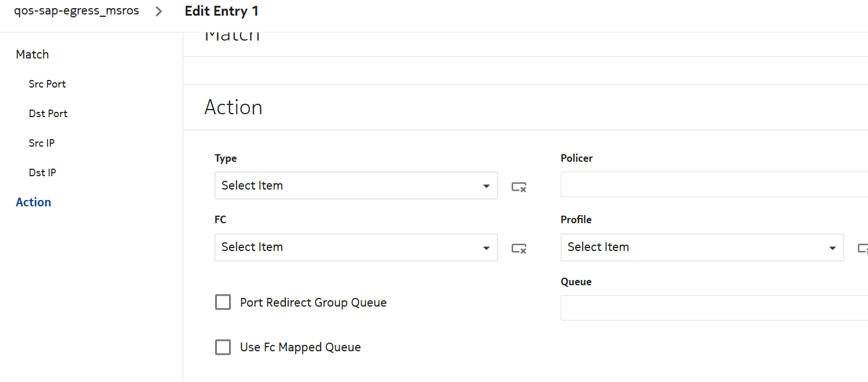
Task: Jump to Src Port in sidebar
Action: tap(47, 84)
